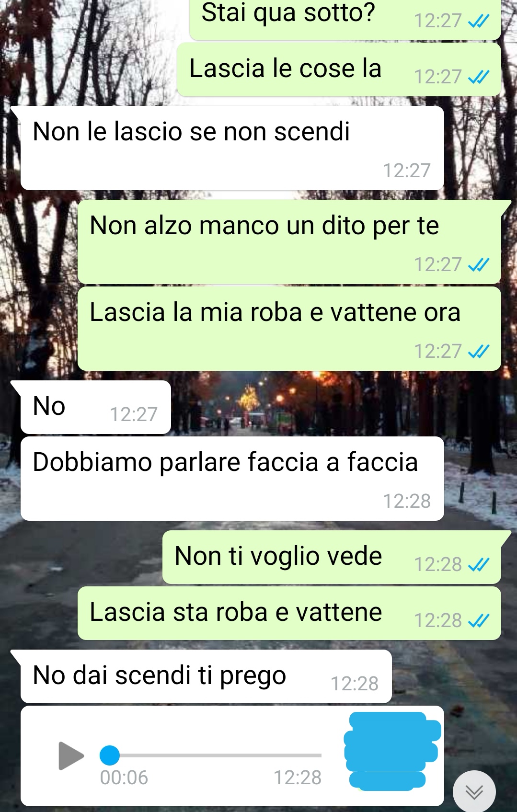Select the message 'Lascia le cose la'

tap(339, 69)
